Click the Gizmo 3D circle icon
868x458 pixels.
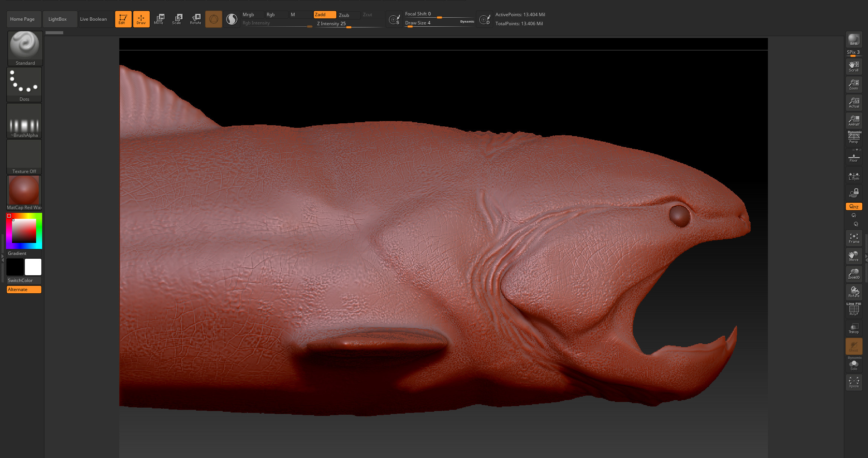pos(213,19)
